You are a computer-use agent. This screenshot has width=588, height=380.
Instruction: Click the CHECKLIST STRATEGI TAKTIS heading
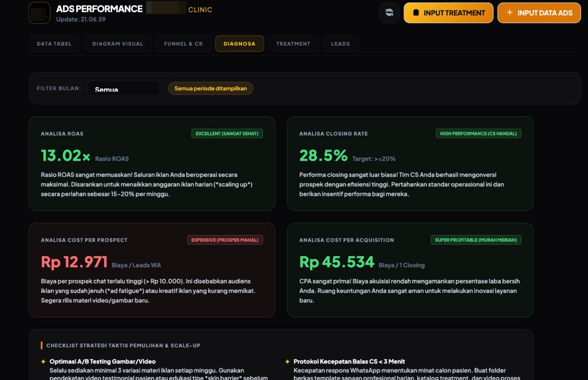[123, 345]
